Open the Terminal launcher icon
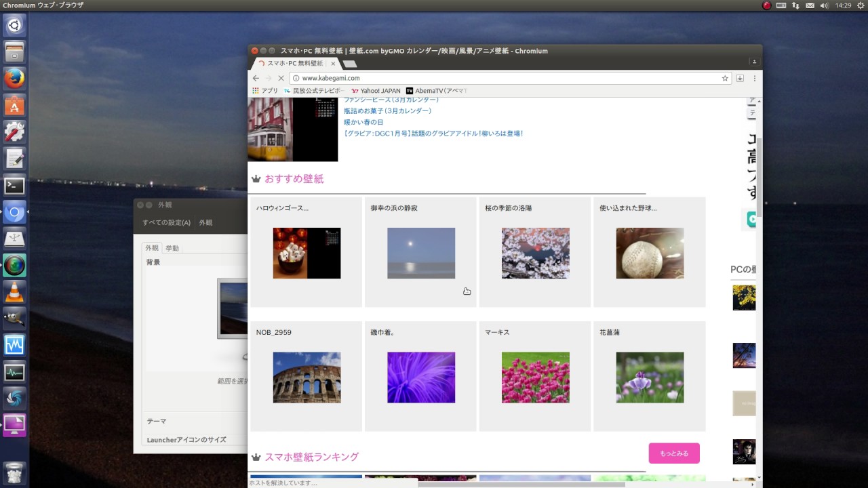868x488 pixels. point(14,185)
